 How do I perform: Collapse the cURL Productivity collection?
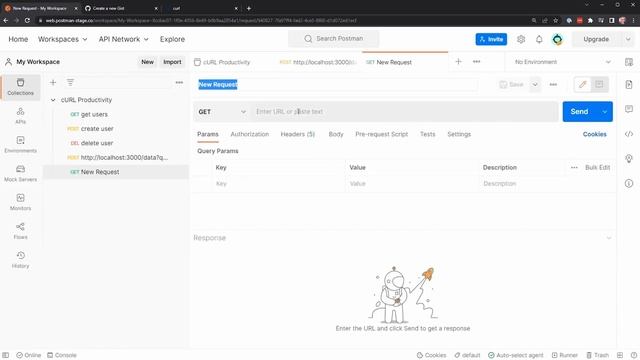pyautogui.click(x=53, y=100)
